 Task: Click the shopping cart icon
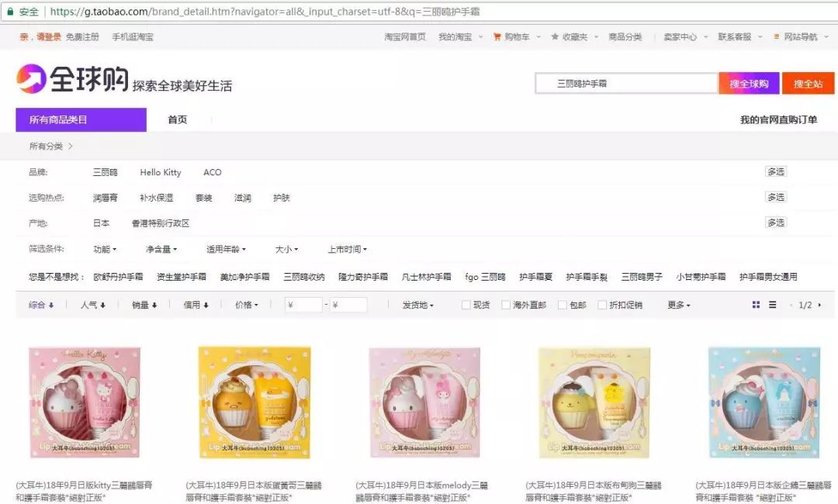(497, 37)
